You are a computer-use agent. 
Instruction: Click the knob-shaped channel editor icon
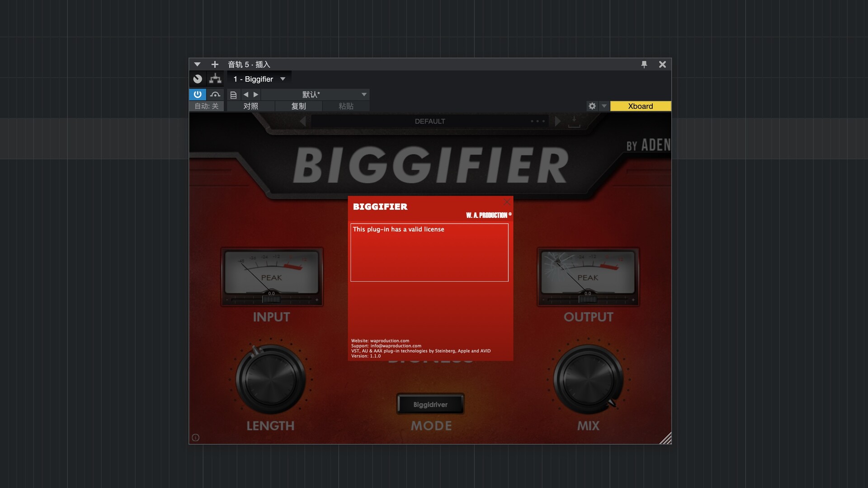(x=198, y=79)
